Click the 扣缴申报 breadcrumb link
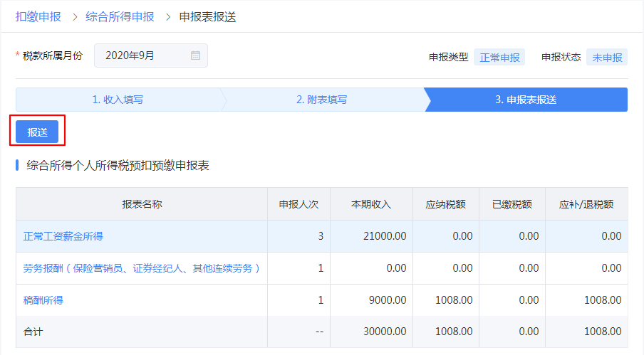The height and width of the screenshot is (355, 644). 38,17
